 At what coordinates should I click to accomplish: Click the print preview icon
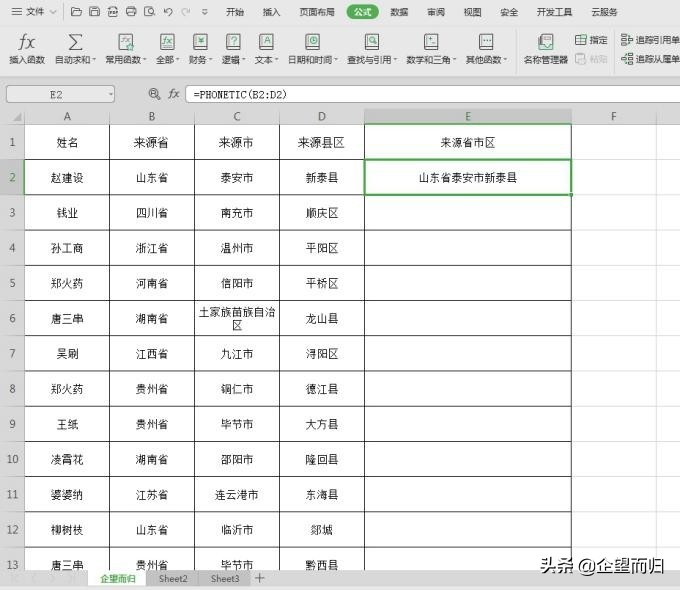[x=150, y=12]
